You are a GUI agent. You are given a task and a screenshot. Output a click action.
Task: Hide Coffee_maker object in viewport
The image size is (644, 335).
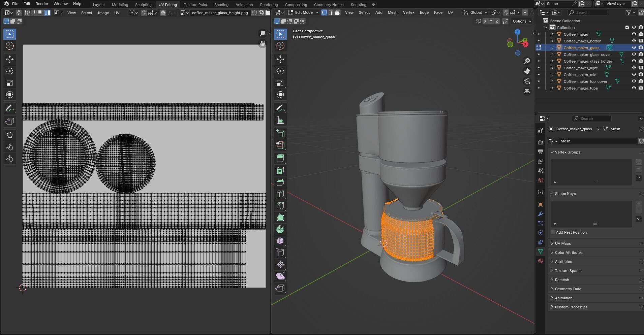[x=634, y=34]
